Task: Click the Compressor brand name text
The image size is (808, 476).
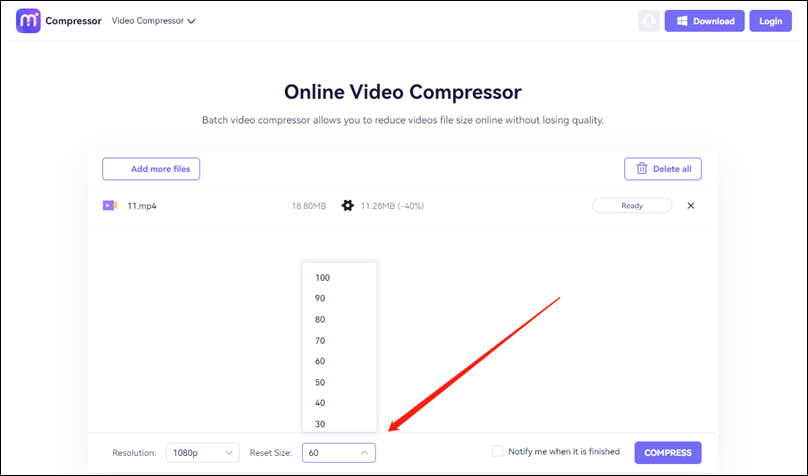Action: tap(73, 21)
